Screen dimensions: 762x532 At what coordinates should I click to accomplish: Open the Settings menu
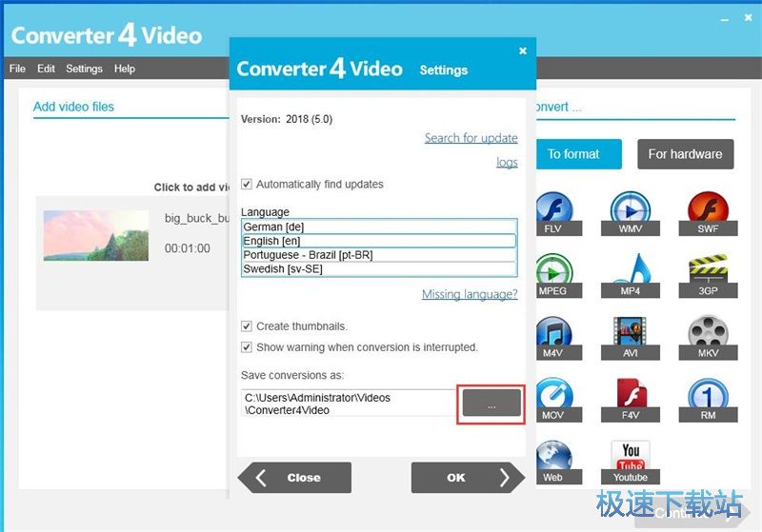click(x=84, y=69)
